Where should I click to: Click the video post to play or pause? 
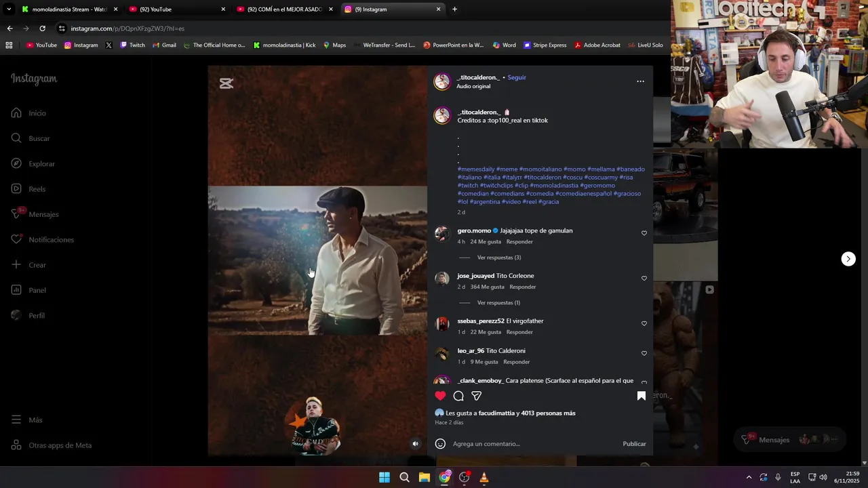tap(317, 261)
